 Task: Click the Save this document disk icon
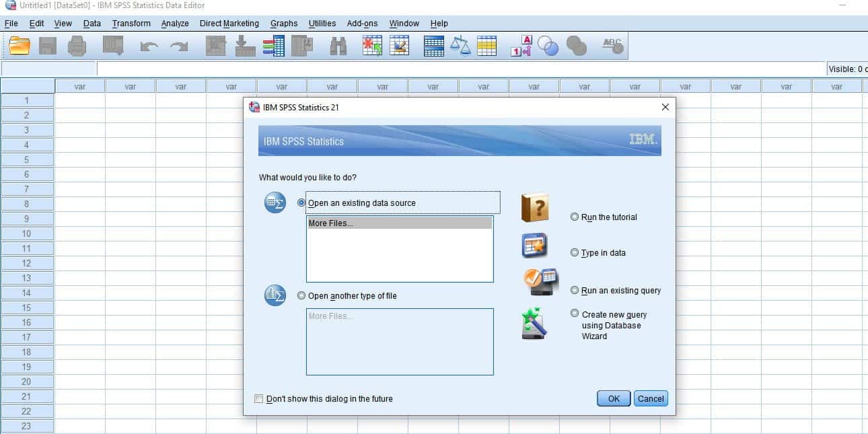pyautogui.click(x=48, y=46)
